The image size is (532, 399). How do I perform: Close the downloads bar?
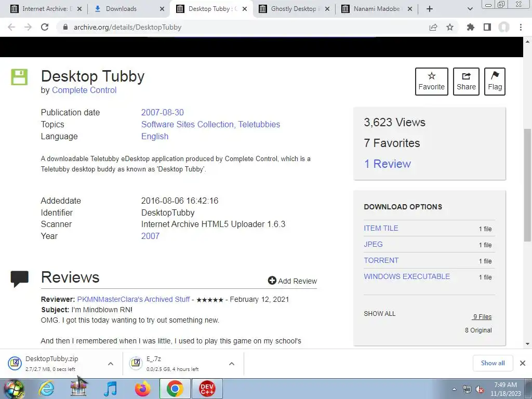coord(523,363)
